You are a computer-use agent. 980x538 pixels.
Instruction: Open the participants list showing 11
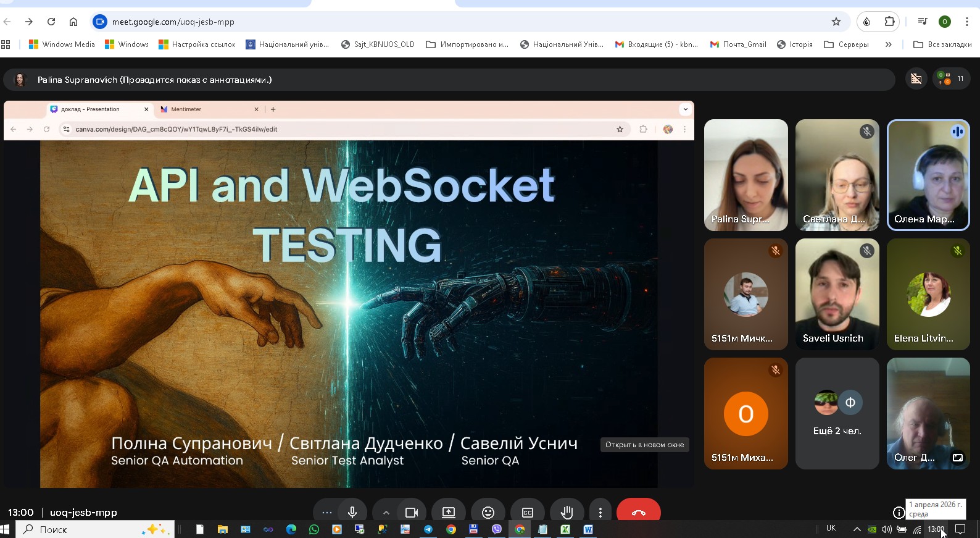click(x=951, y=78)
